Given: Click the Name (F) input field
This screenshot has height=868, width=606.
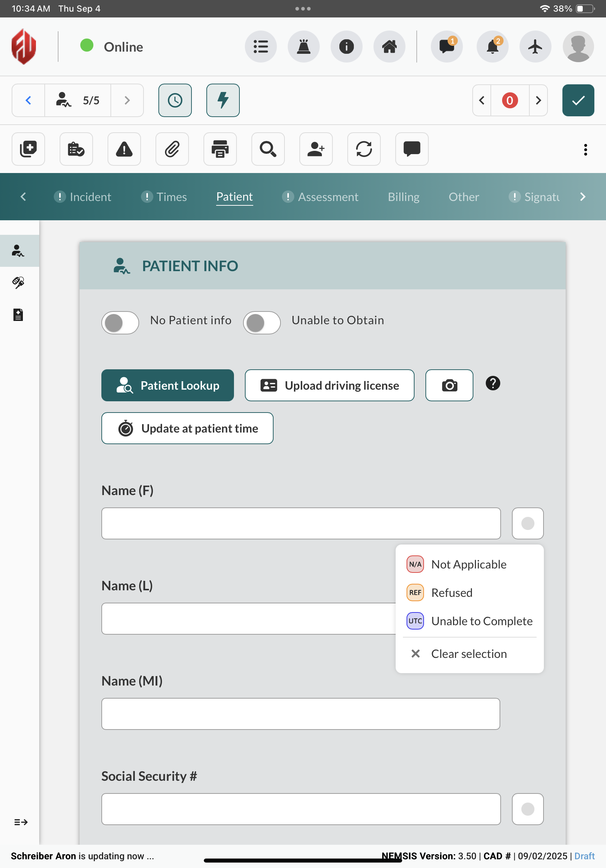Looking at the screenshot, I should (301, 523).
